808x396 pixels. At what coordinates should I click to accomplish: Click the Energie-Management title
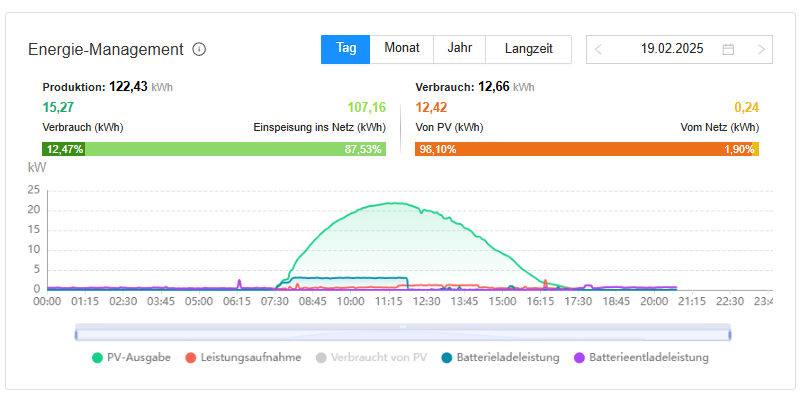point(106,50)
